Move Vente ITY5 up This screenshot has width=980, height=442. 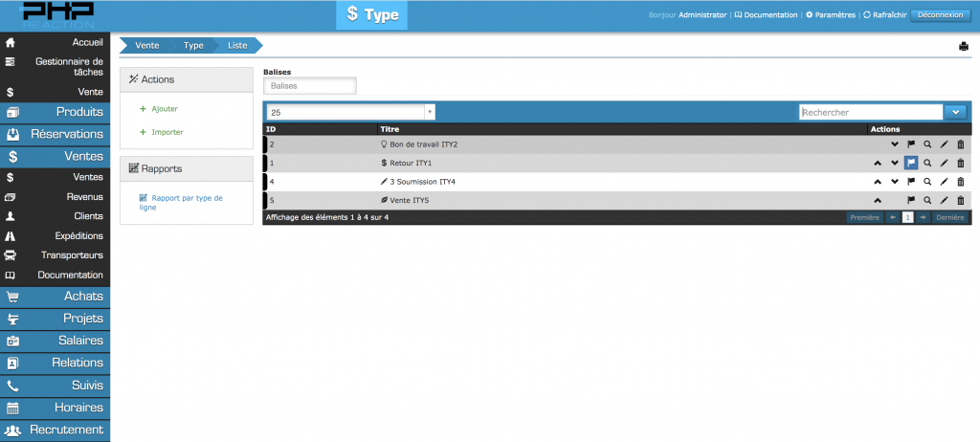coord(878,201)
